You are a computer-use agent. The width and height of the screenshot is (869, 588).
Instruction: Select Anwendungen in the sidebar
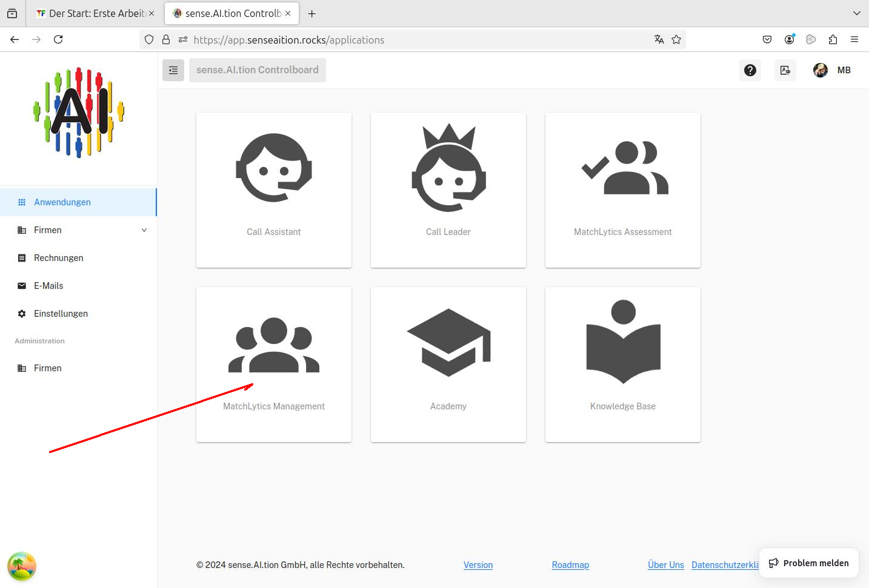coord(78,202)
